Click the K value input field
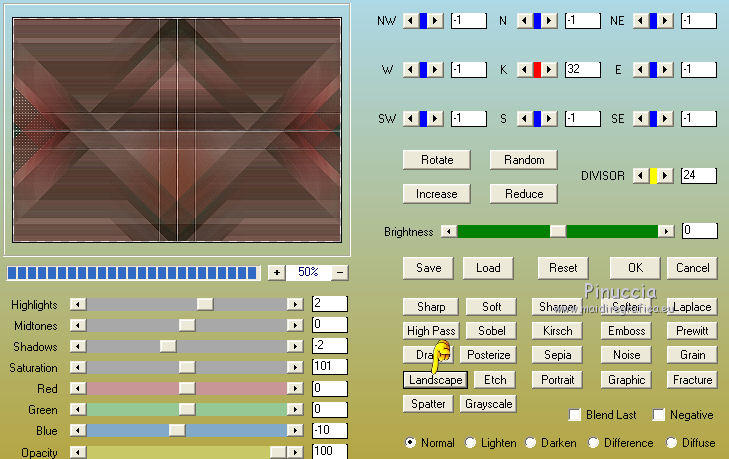The width and height of the screenshot is (729, 459). pyautogui.click(x=582, y=69)
